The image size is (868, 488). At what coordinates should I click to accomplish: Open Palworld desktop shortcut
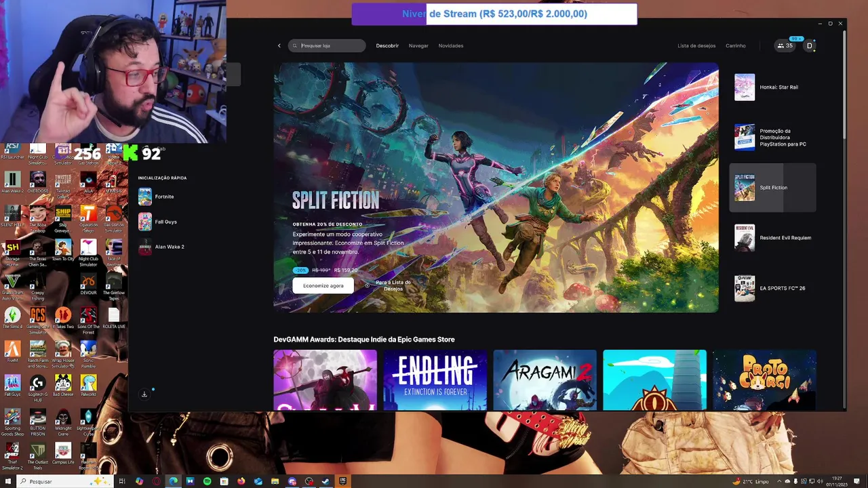pos(89,386)
